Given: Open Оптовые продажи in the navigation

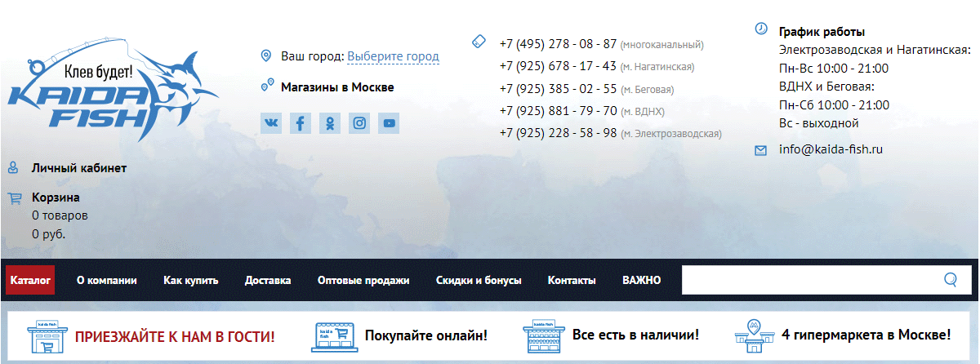Looking at the screenshot, I should 363,280.
